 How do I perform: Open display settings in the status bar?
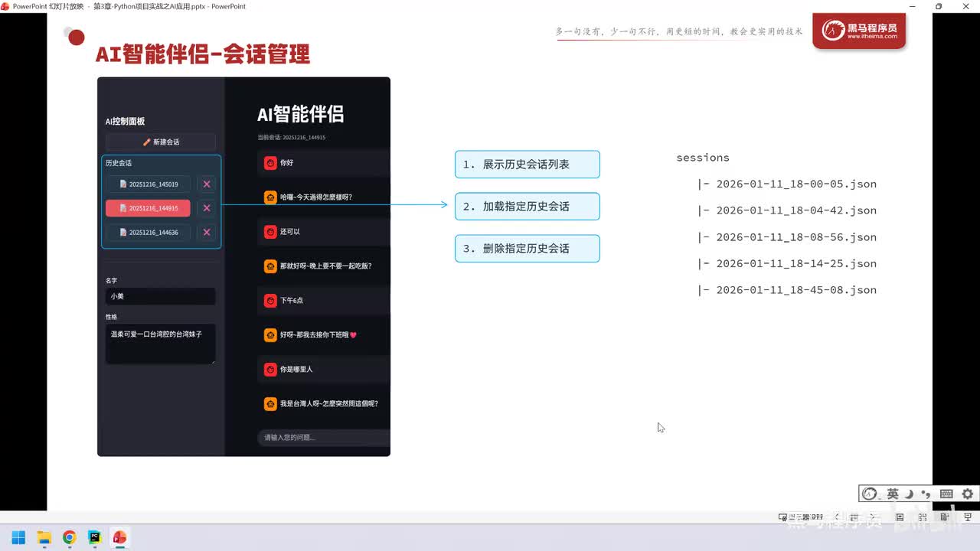(x=800, y=517)
